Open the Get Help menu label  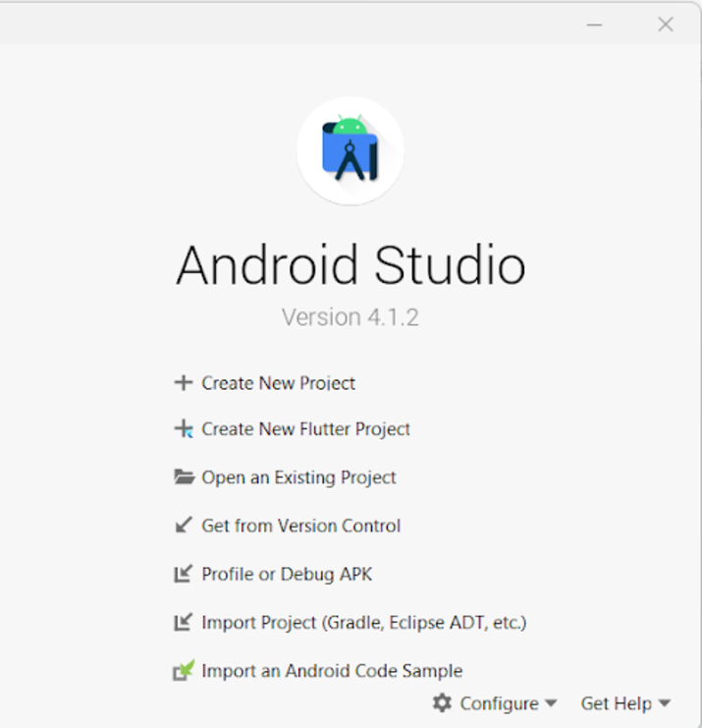[x=616, y=703]
